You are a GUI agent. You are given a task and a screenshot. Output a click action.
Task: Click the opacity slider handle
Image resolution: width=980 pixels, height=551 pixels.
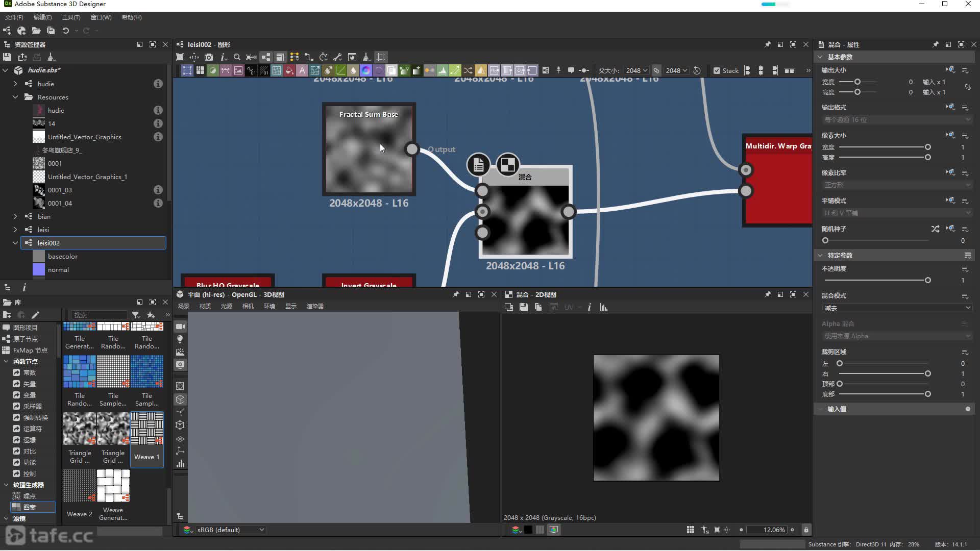[927, 280]
